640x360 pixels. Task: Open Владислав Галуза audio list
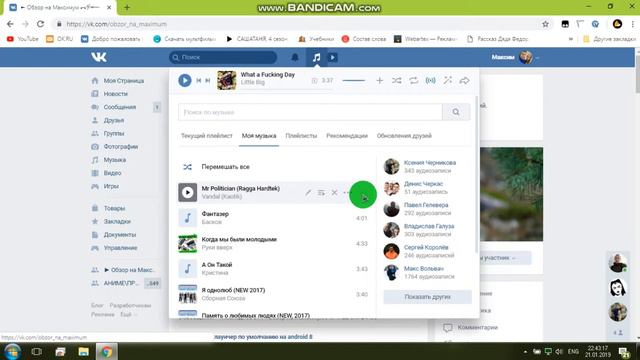pos(429,226)
